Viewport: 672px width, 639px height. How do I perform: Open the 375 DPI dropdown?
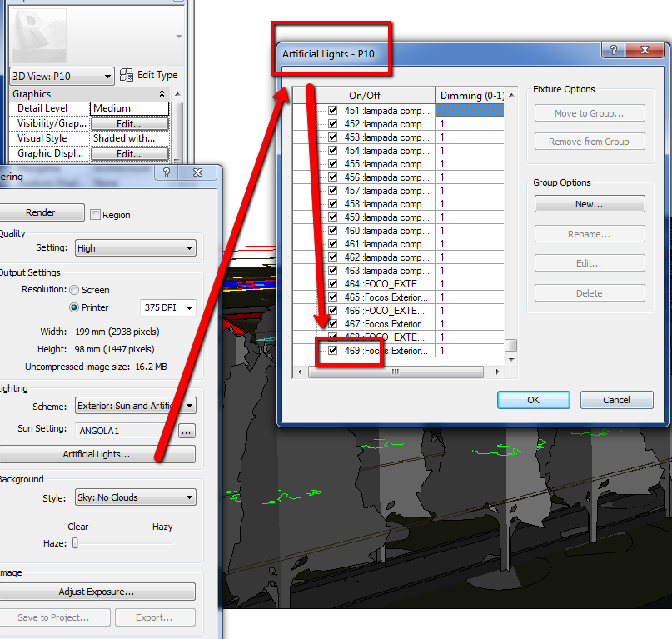coord(168,307)
